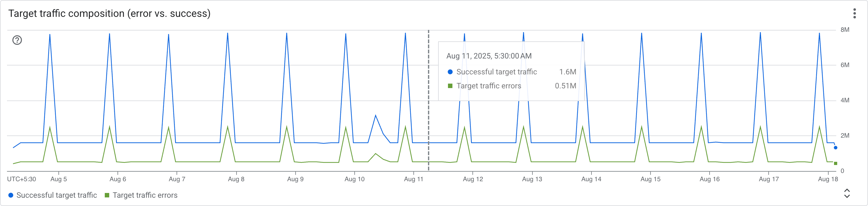Screen dimensions: 868x206
Task: Click the UTC+5:30 timezone label
Action: tap(21, 179)
